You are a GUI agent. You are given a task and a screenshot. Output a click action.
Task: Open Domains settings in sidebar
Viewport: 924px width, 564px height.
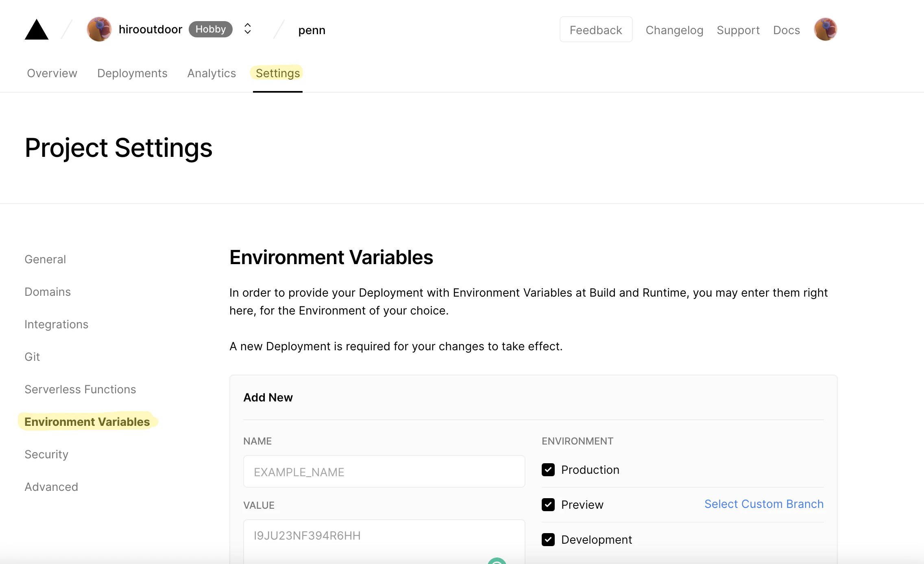48,292
